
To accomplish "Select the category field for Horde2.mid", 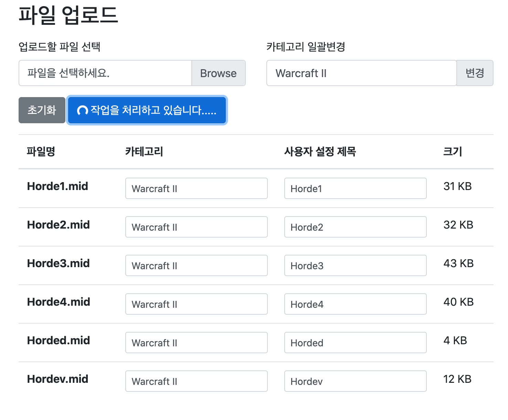I will point(196,227).
